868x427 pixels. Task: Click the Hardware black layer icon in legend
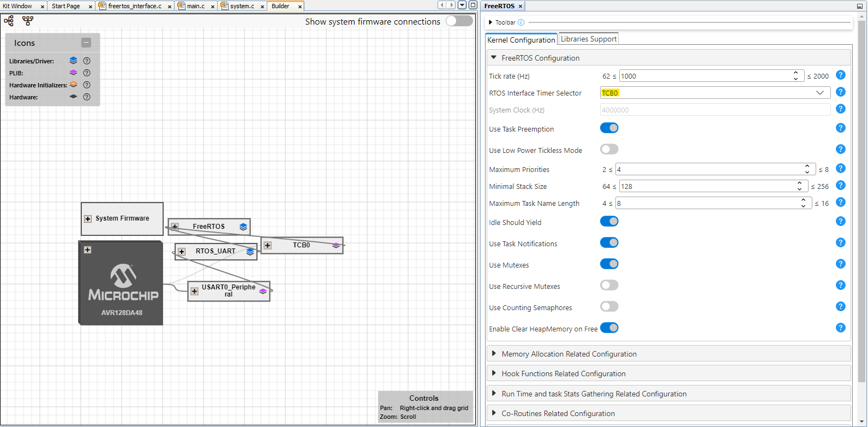coord(73,96)
